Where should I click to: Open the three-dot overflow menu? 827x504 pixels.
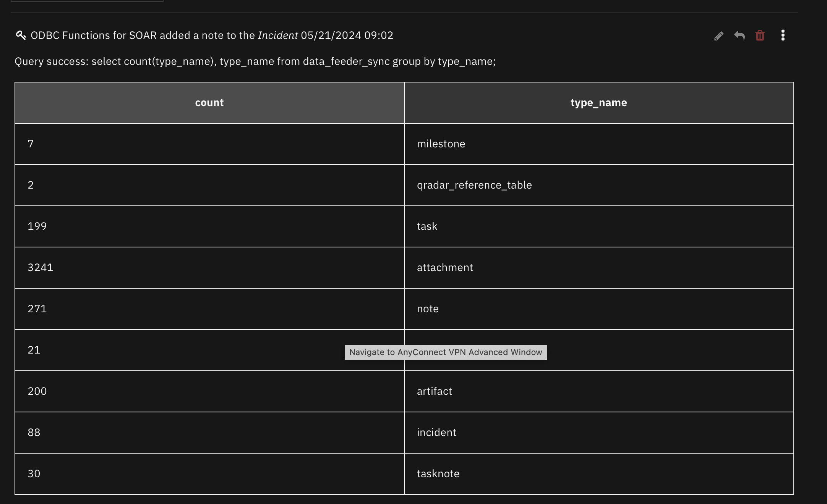(783, 36)
